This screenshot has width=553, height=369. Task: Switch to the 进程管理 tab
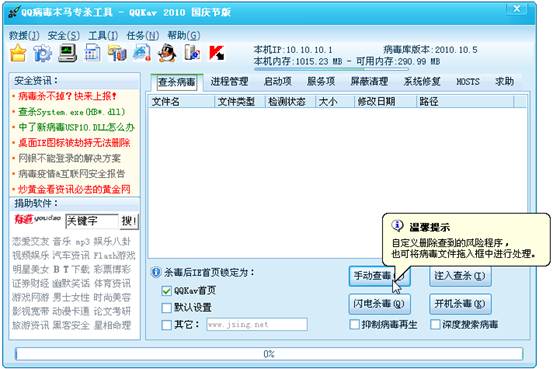pos(229,81)
